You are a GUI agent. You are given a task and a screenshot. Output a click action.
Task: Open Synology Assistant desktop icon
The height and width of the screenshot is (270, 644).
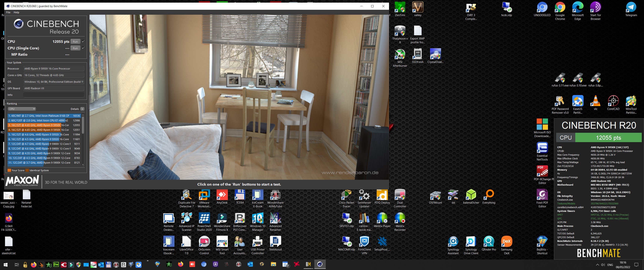pyautogui.click(x=453, y=245)
